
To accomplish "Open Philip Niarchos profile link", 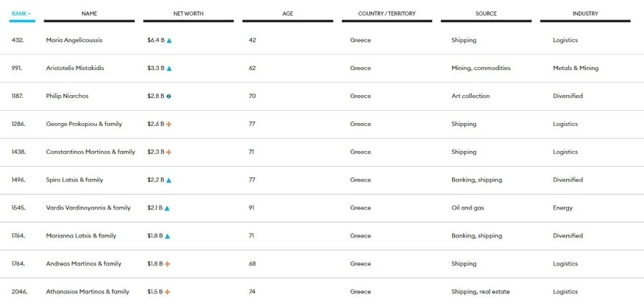I will (x=67, y=97).
